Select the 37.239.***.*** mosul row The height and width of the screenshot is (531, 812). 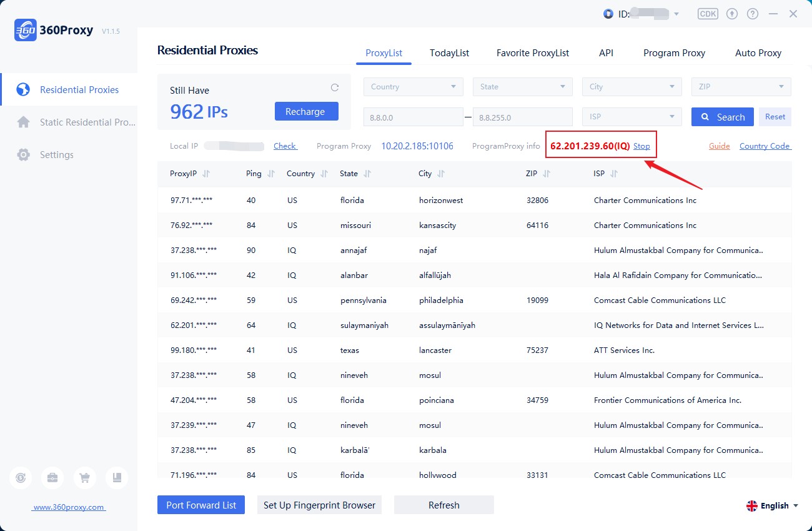[475, 425]
